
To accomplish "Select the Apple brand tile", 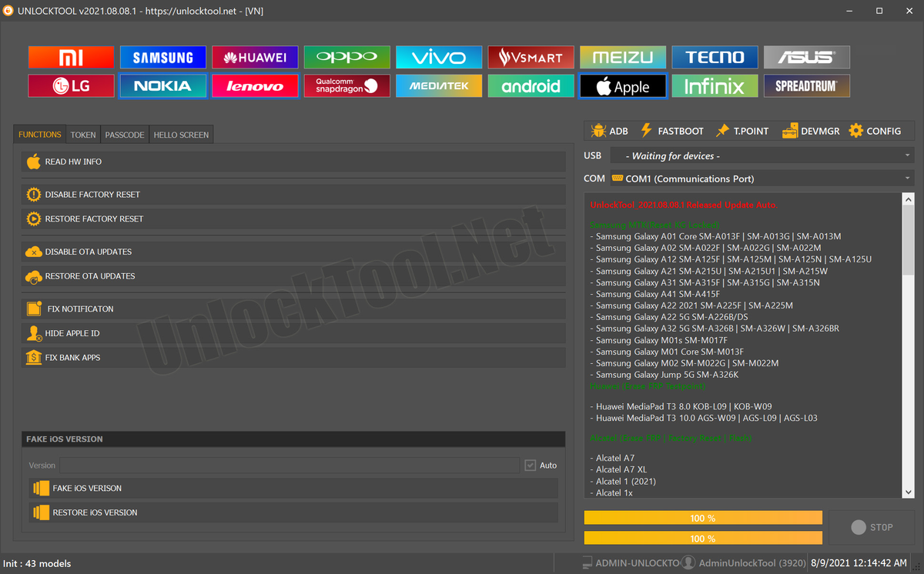I will [x=623, y=85].
